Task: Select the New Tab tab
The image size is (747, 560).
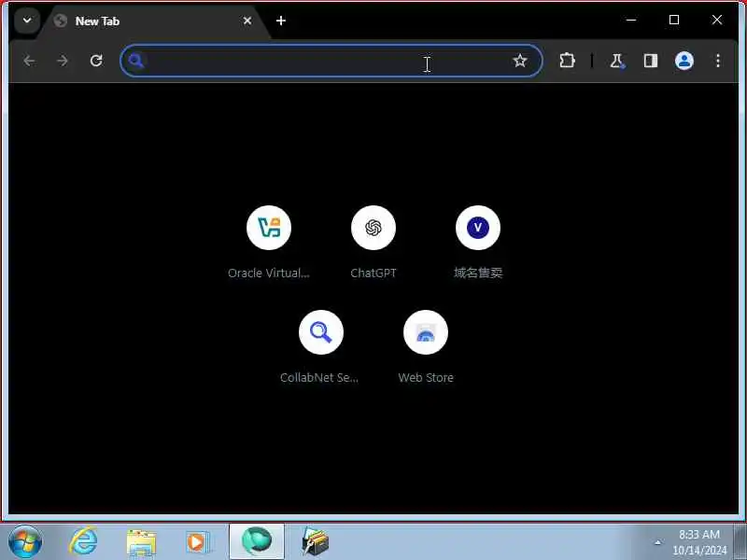Action: tap(152, 21)
